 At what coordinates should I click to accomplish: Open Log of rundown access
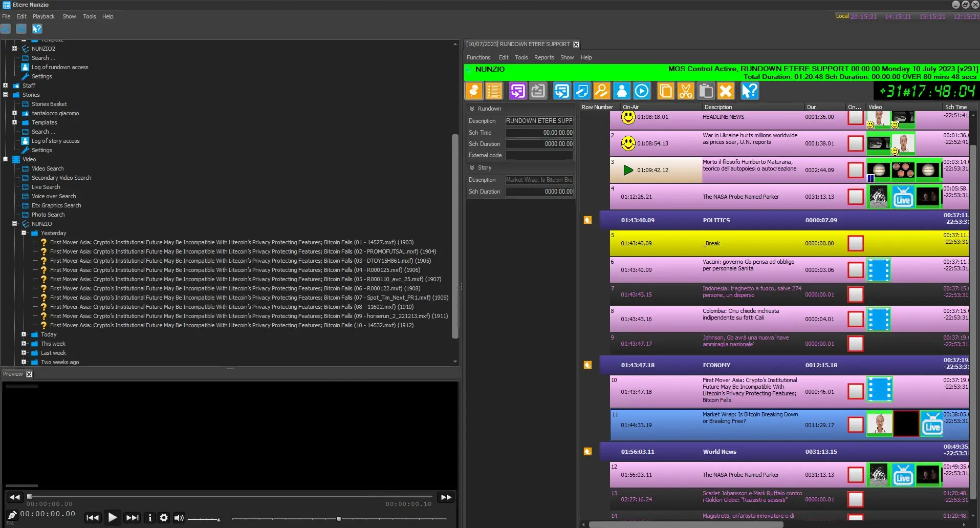[x=60, y=67]
